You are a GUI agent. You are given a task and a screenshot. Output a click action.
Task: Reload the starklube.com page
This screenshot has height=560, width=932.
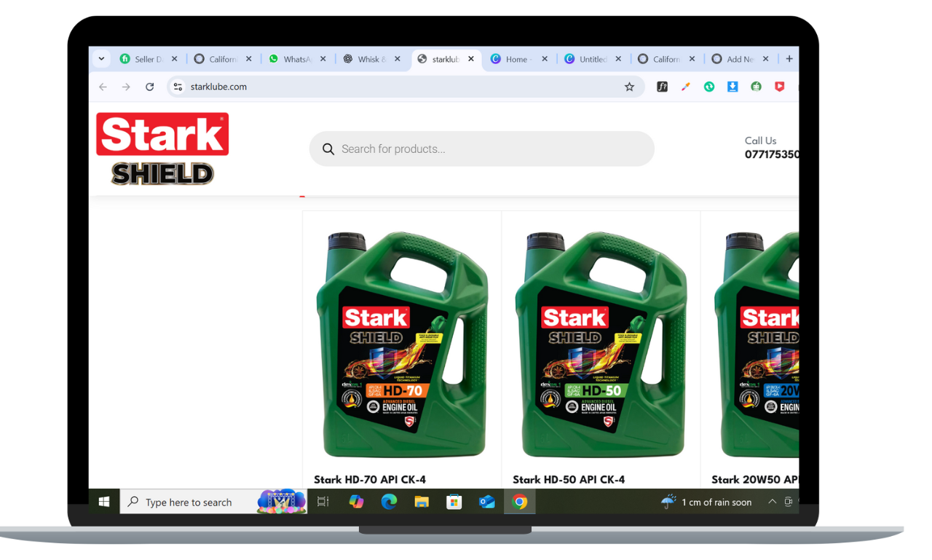[x=149, y=87]
